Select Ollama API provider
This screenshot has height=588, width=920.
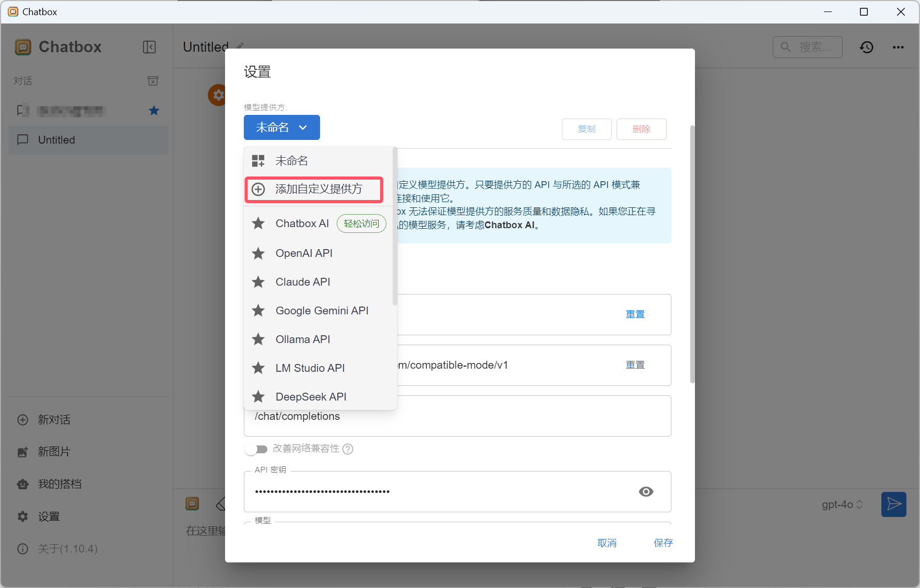coord(319,339)
